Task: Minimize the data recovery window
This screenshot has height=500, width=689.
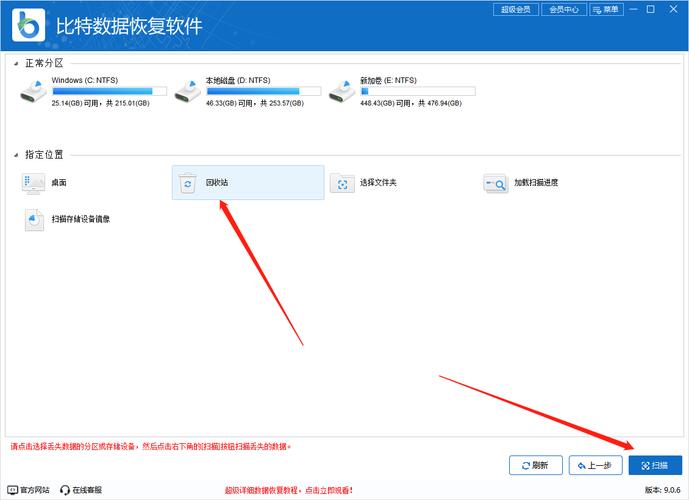Action: (633, 9)
